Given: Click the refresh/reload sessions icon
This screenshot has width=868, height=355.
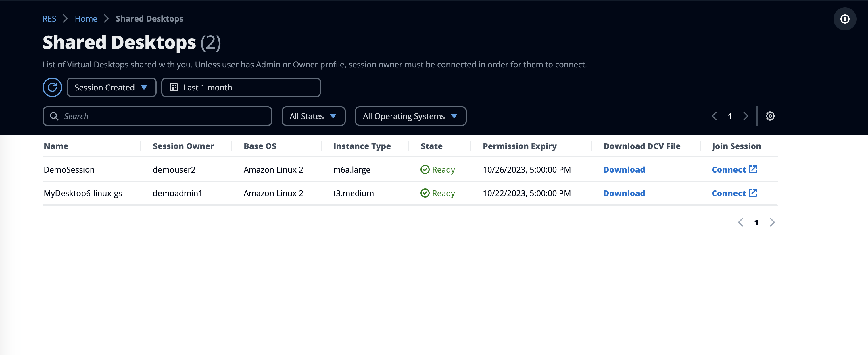Looking at the screenshot, I should click(53, 87).
